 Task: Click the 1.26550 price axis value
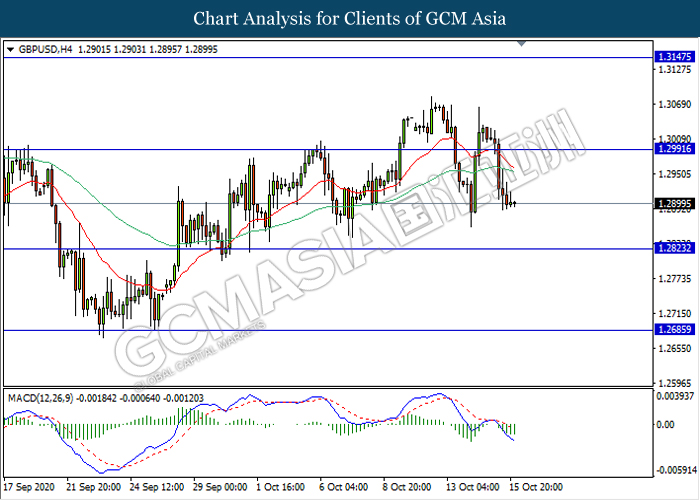point(675,348)
